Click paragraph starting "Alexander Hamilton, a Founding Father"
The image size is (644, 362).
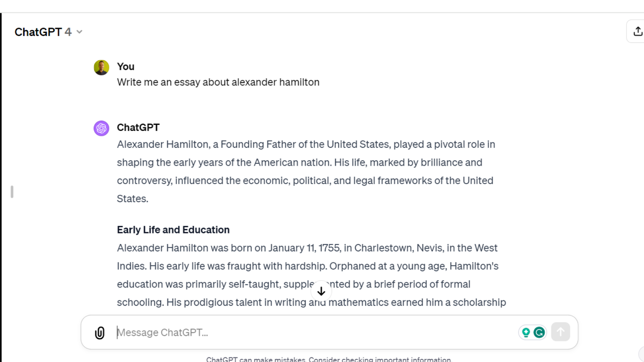point(306,171)
